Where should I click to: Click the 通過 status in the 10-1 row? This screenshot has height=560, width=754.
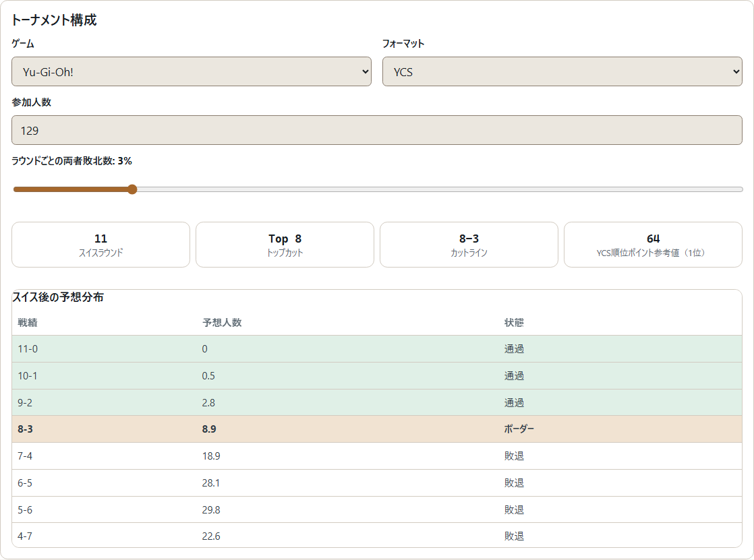click(514, 376)
